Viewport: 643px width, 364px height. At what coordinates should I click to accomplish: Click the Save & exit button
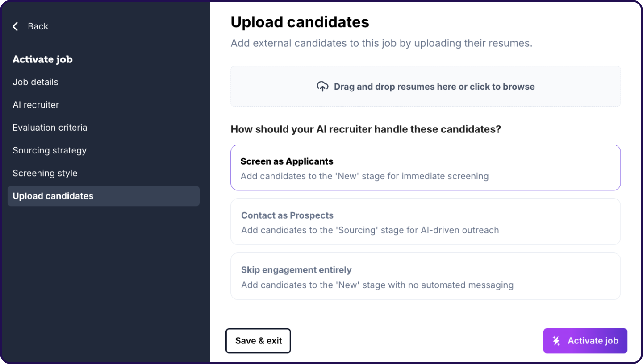(258, 340)
